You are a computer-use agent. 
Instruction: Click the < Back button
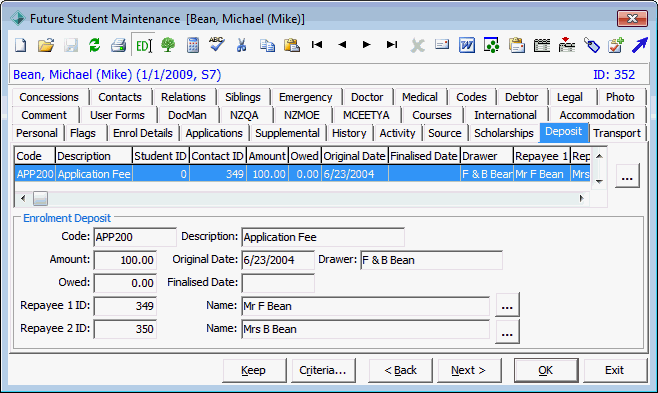tap(400, 370)
